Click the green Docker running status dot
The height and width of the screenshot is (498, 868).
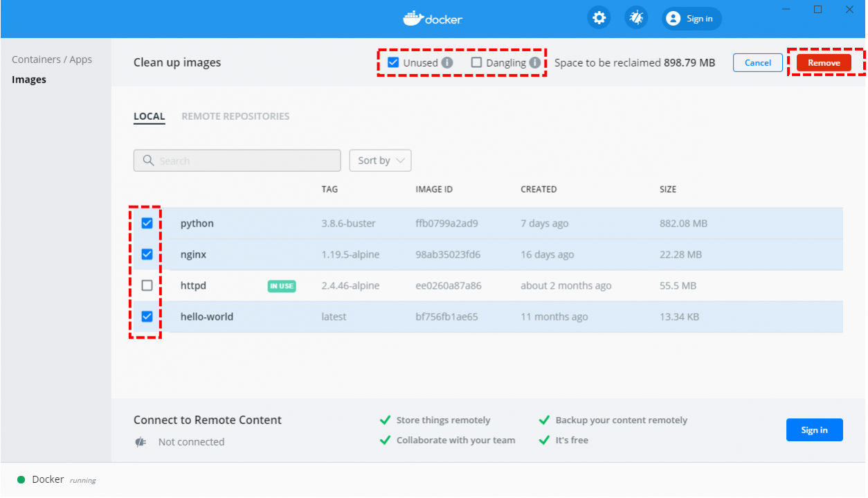pyautogui.click(x=21, y=479)
